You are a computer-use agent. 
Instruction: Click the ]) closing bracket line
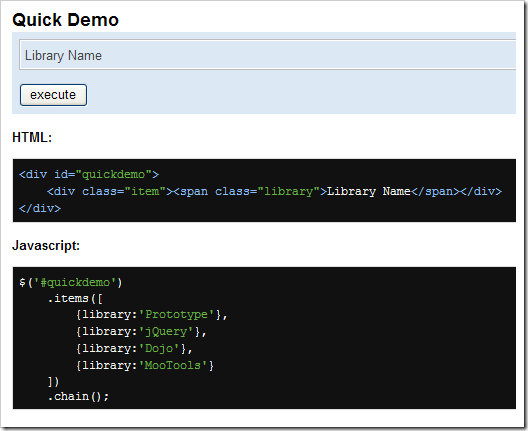[x=53, y=382]
